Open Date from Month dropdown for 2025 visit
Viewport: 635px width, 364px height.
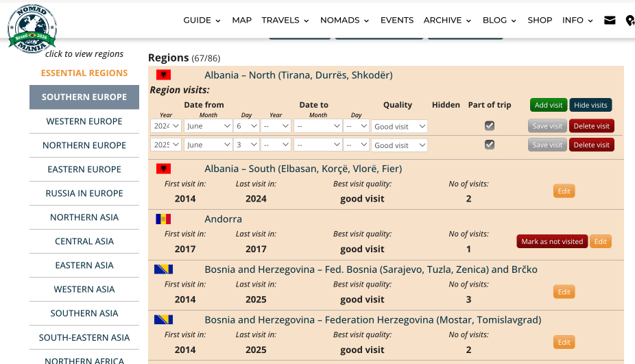point(208,145)
